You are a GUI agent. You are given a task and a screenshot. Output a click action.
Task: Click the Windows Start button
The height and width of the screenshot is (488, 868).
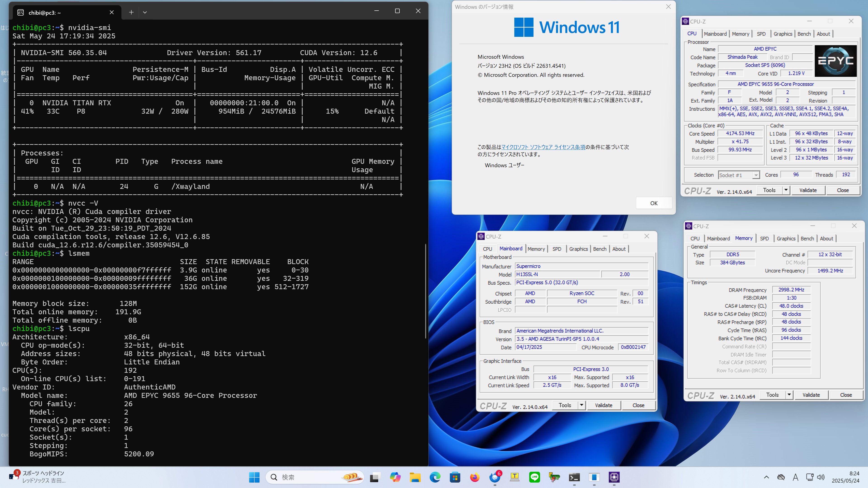point(254,477)
